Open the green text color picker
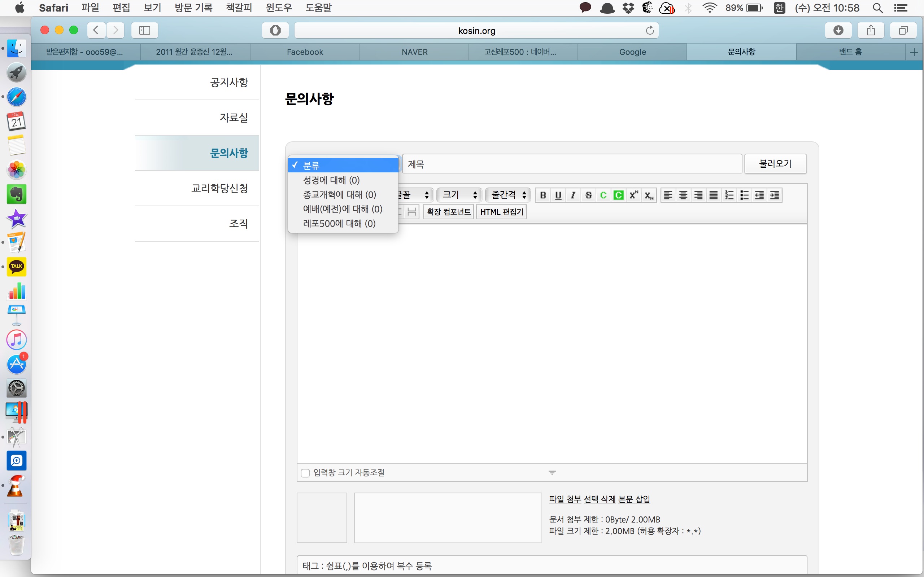The height and width of the screenshot is (577, 924). [603, 195]
